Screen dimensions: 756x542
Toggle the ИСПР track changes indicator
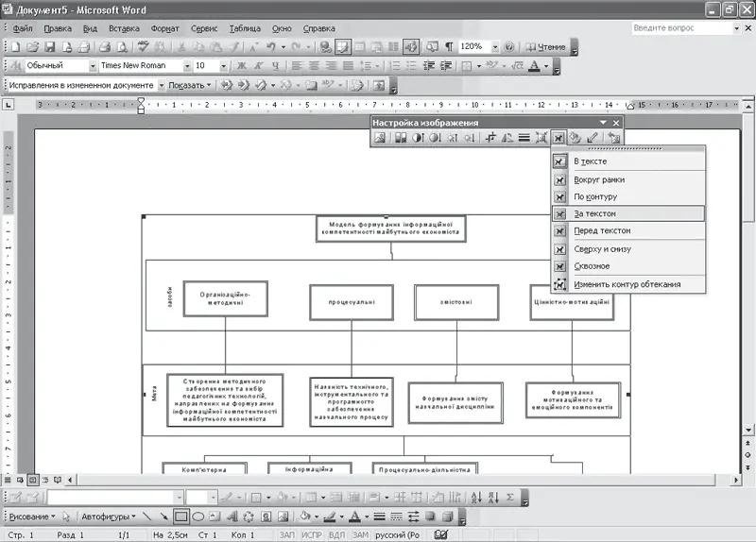tap(312, 534)
